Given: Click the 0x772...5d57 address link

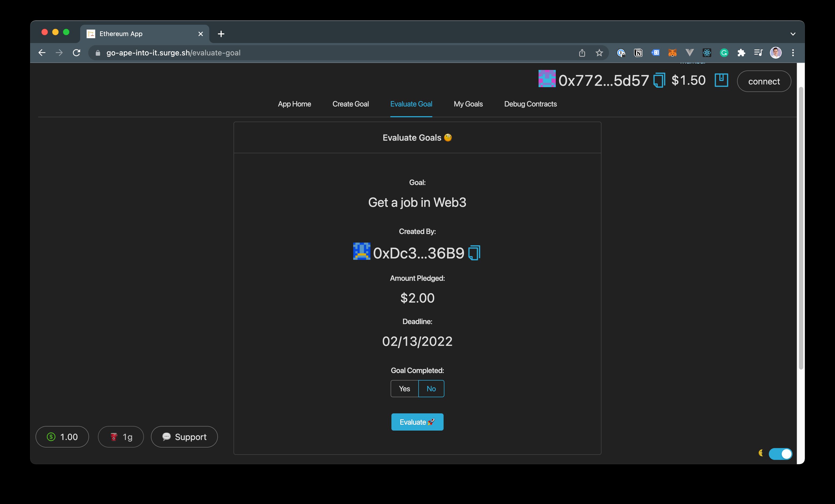Looking at the screenshot, I should point(604,80).
